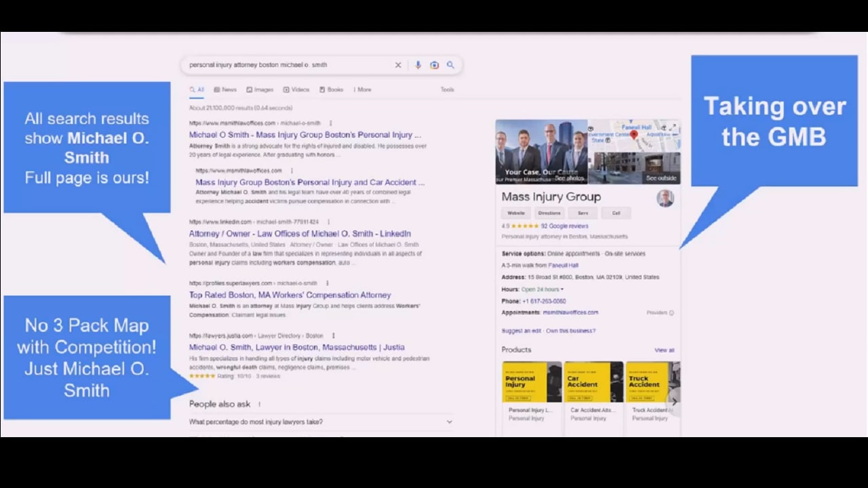Clear the search query with the X icon
Screen dimensions: 868x488
(x=398, y=65)
